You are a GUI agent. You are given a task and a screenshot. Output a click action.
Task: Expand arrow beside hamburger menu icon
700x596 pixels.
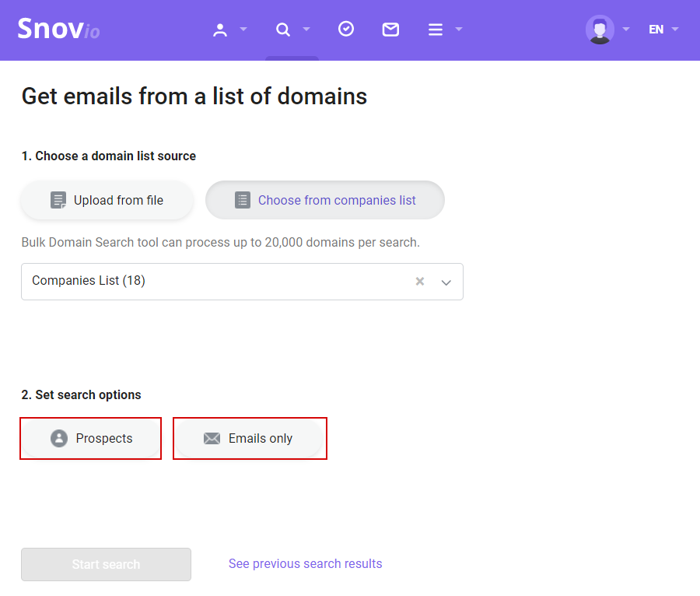458,30
